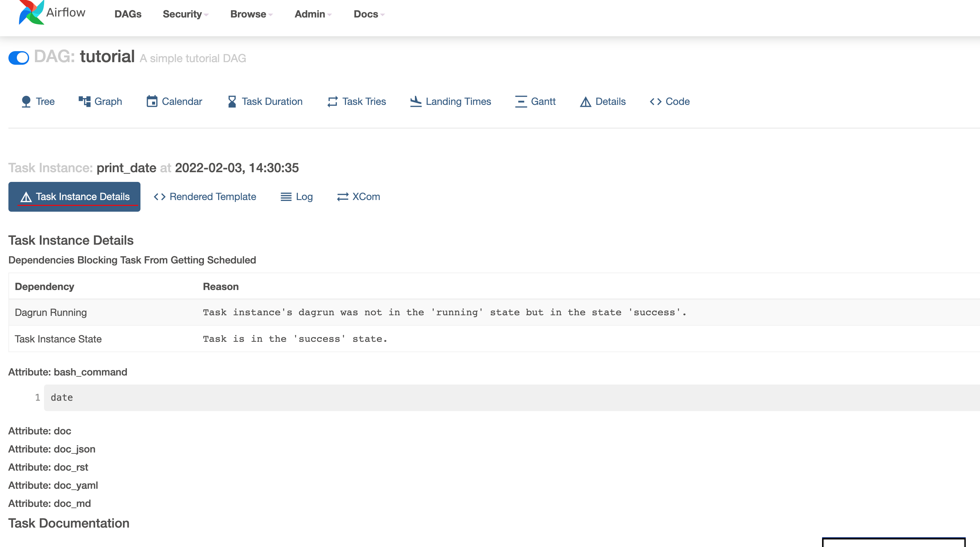Open the Log tab
The width and height of the screenshot is (980, 547).
pos(297,197)
